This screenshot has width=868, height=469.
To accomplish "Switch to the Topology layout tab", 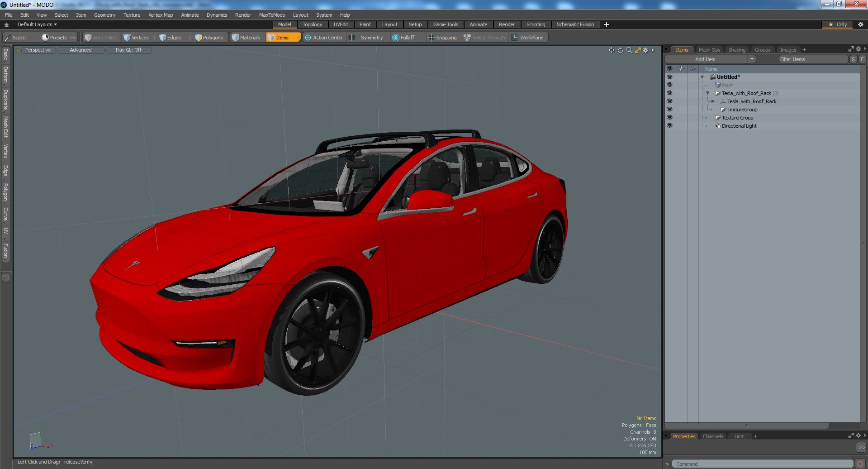I will 312,24.
